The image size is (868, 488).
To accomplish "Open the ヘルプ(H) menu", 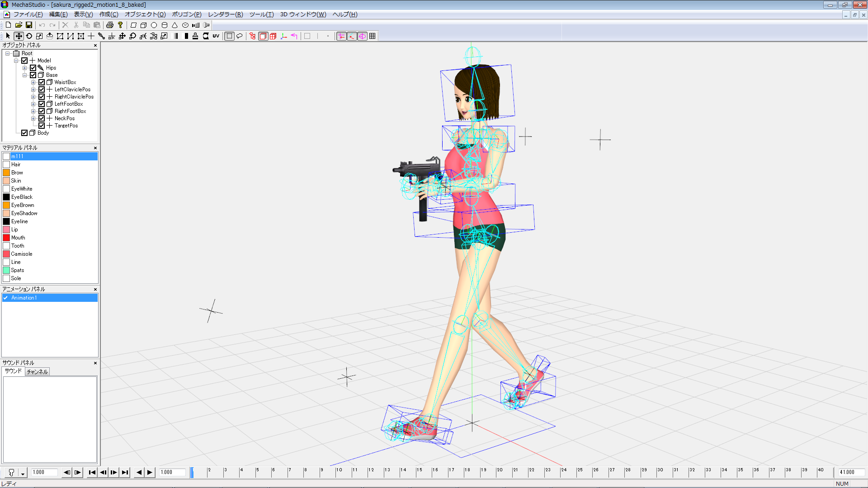I will click(345, 14).
